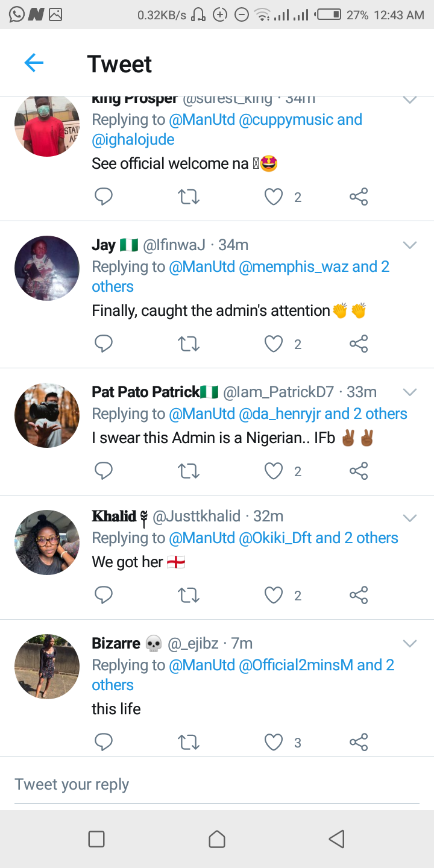Expand the menu chevron on Khalid's tweet
This screenshot has width=434, height=868.
pyautogui.click(x=410, y=518)
